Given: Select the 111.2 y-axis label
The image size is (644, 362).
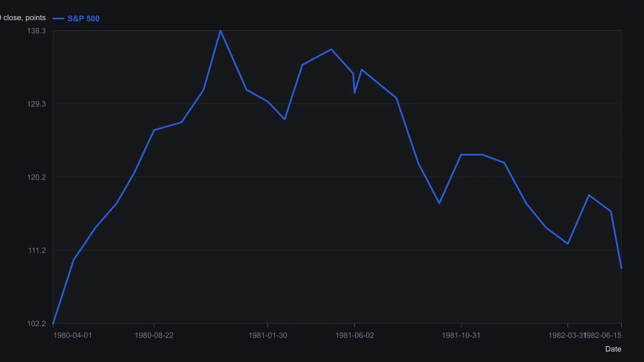Looking at the screenshot, I should pyautogui.click(x=37, y=251).
